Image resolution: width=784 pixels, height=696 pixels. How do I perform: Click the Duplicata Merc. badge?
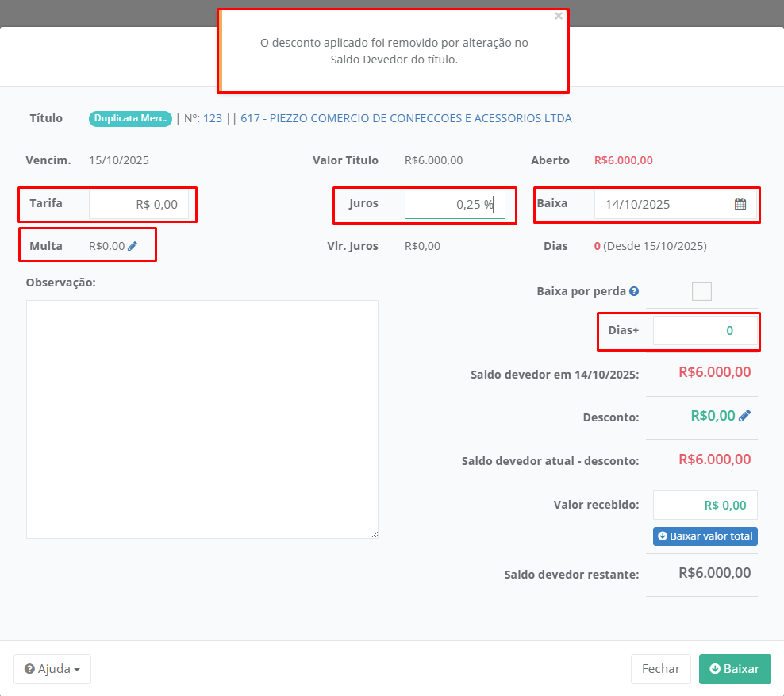[130, 118]
